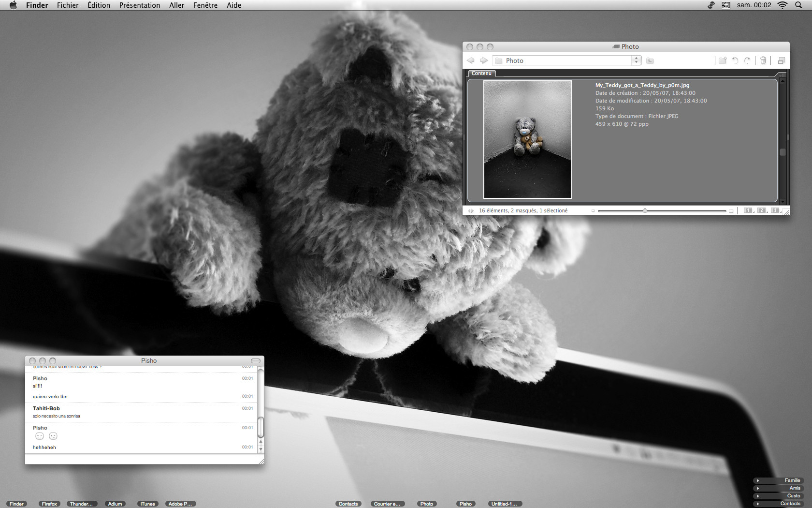Select the Contenu tab
The image size is (812, 508).
click(481, 74)
